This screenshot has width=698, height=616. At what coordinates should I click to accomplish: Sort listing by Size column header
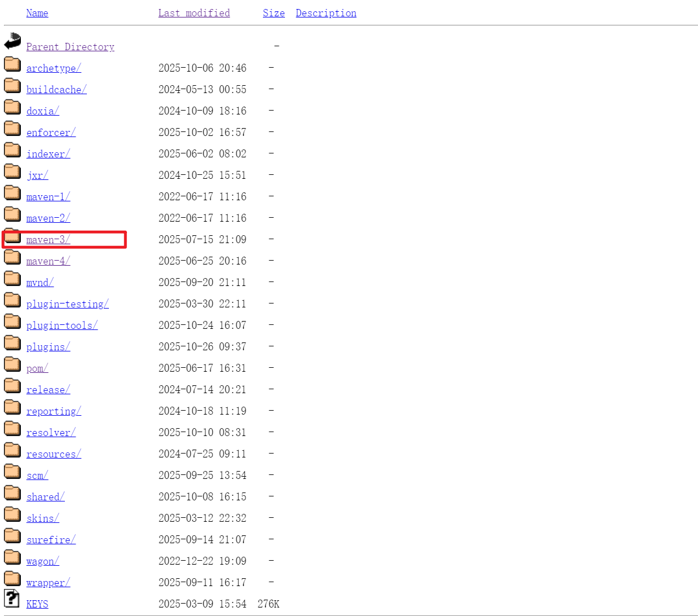coord(274,13)
